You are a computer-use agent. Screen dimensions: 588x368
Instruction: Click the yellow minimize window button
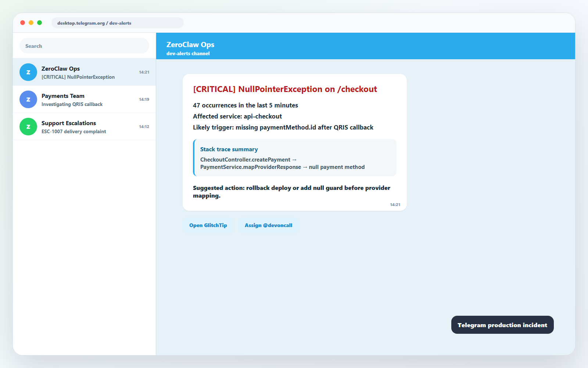point(31,23)
